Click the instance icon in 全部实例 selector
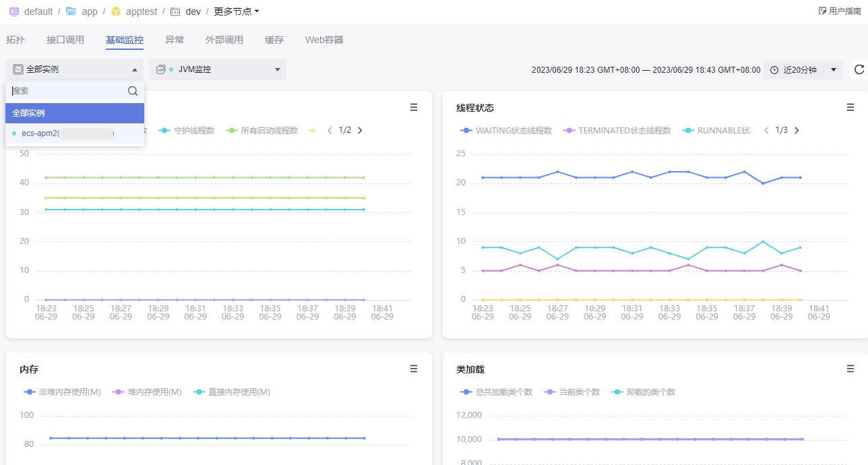Image resolution: width=868 pixels, height=465 pixels. pos(18,69)
